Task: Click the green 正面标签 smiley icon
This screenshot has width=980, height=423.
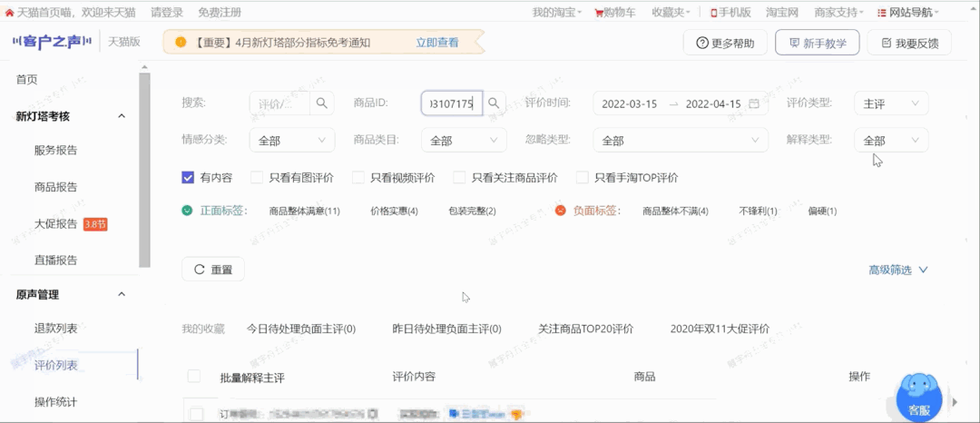Action: click(x=187, y=211)
